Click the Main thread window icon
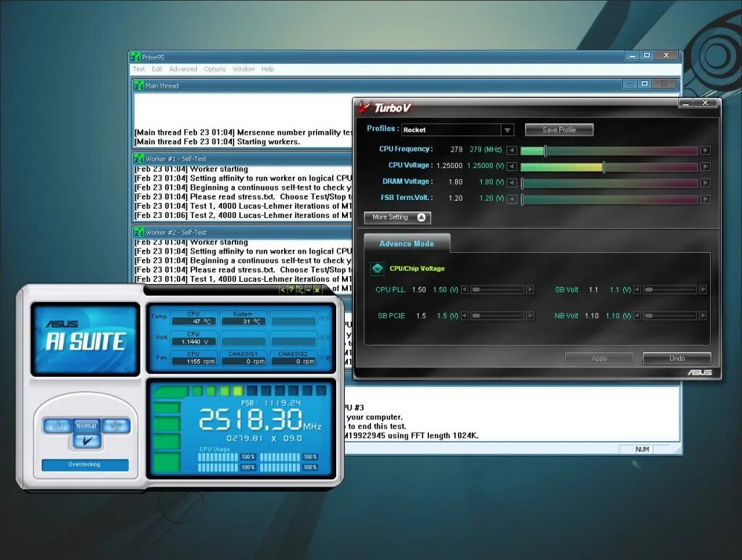 coord(138,85)
